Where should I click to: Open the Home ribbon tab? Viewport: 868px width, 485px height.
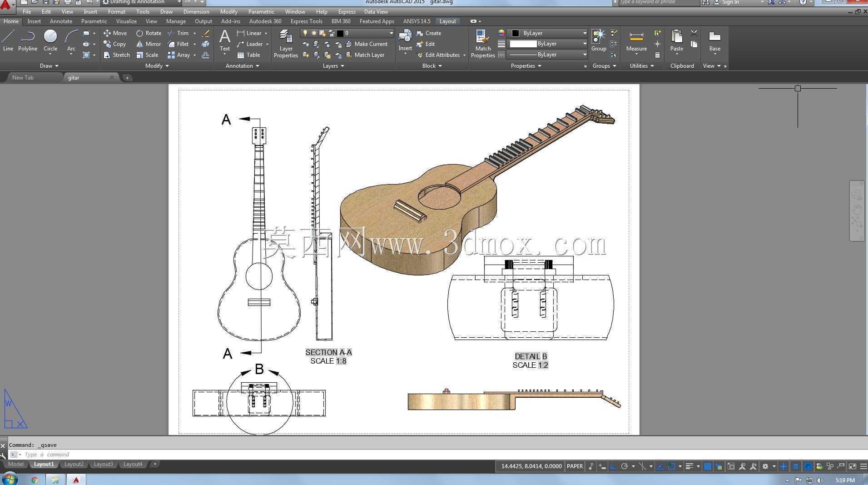coord(11,21)
